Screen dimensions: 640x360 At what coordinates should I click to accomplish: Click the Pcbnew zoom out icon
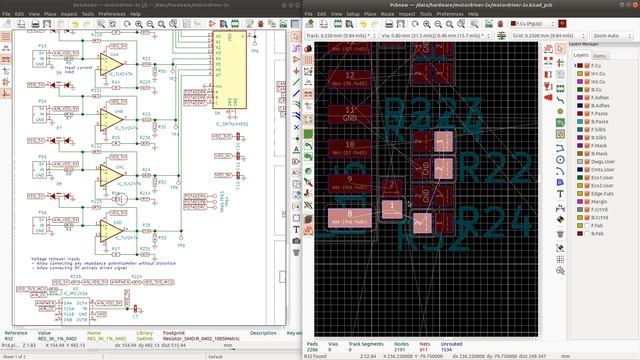pyautogui.click(x=438, y=24)
